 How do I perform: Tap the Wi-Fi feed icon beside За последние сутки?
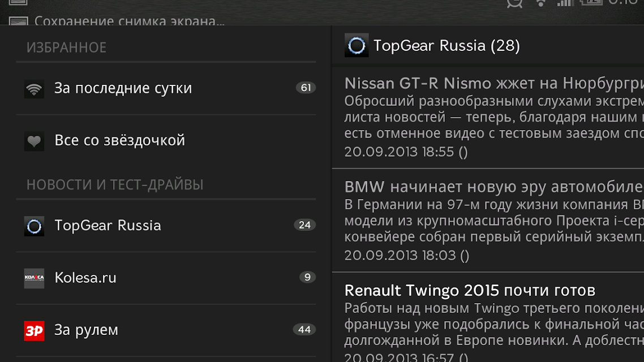(34, 88)
